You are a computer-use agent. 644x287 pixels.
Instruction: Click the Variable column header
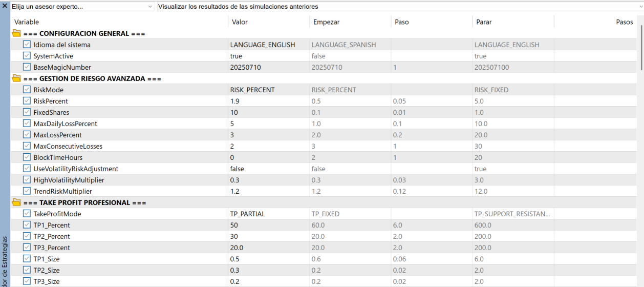point(27,22)
